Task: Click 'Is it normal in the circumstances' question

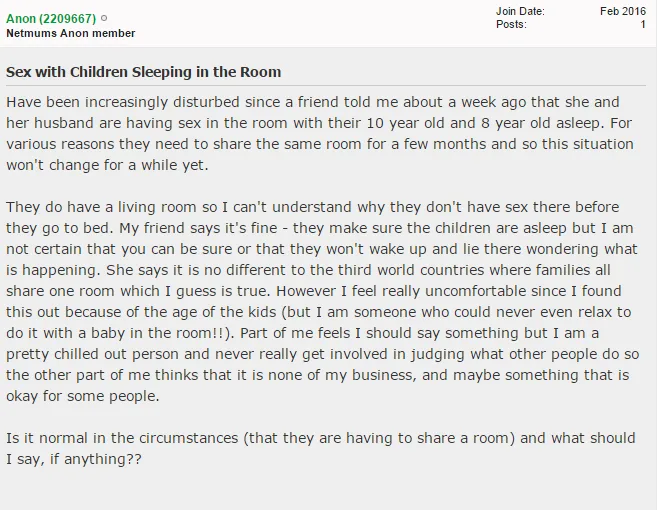Action: point(122,438)
